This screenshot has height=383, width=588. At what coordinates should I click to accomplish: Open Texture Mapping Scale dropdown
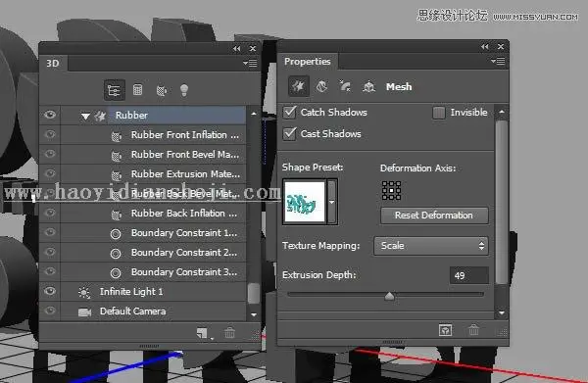431,246
